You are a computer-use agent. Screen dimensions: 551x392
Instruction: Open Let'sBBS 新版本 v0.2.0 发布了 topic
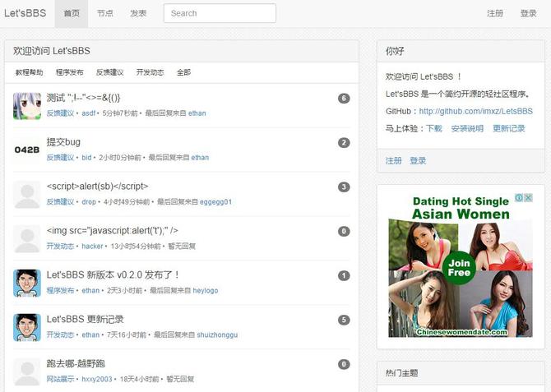point(113,274)
